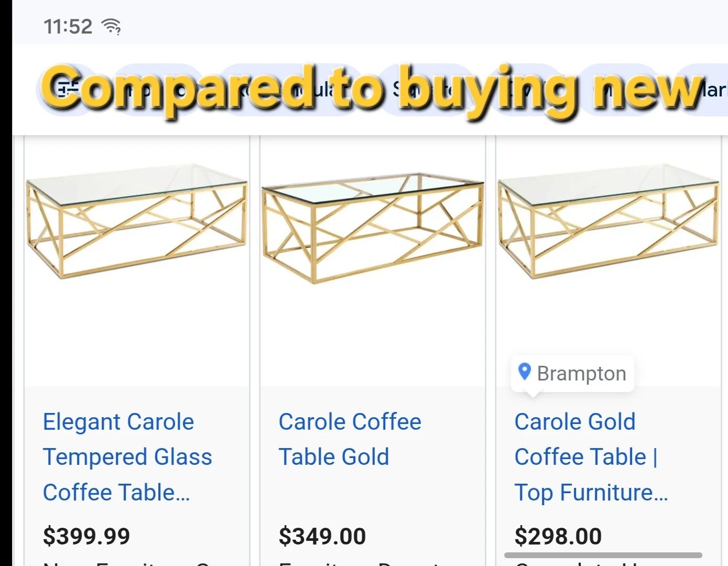Visit the Carole Gold Coffee Table Top Furniture link

click(x=591, y=456)
